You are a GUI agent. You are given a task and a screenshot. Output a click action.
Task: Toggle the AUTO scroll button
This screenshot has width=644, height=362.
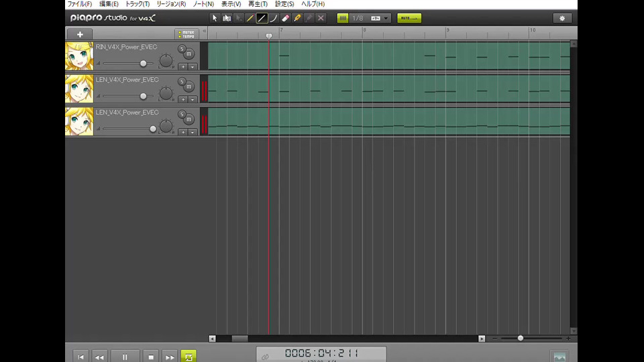pyautogui.click(x=409, y=18)
